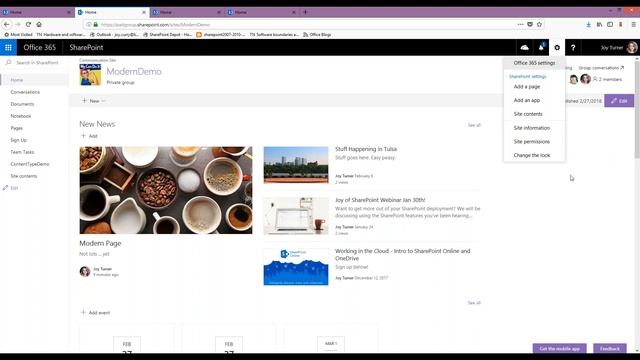640x360 pixels.
Task: Choose Add a page from settings menu
Action: [x=527, y=87]
